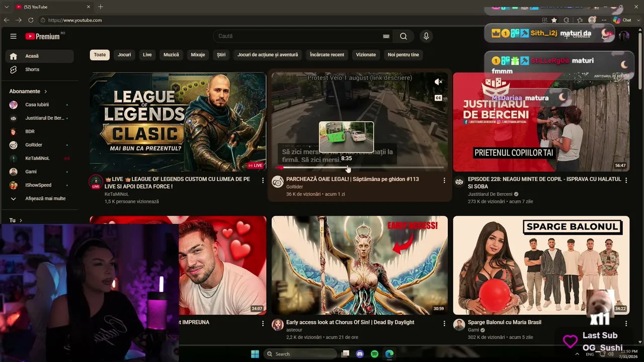The width and height of the screenshot is (644, 362).
Task: Seek the video preview progress bar
Action: [x=360, y=167]
